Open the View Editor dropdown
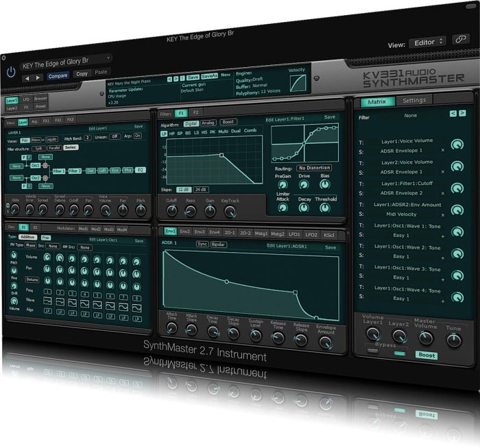480x448 pixels. (x=428, y=42)
